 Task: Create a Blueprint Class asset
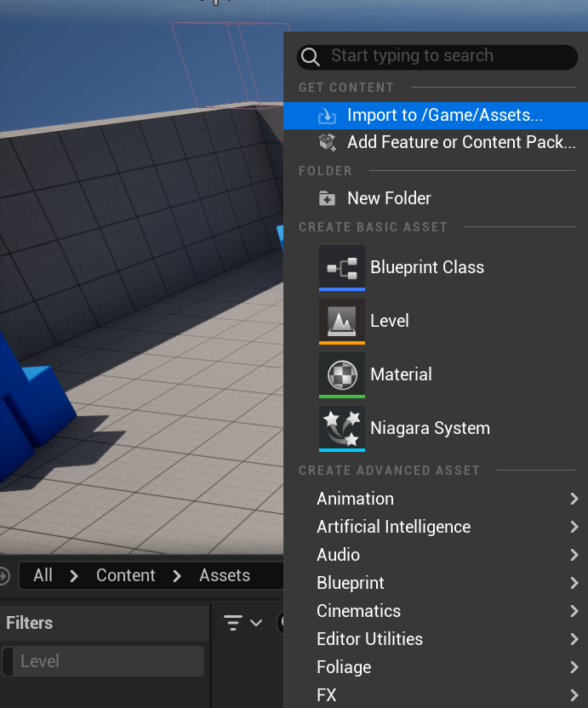pyautogui.click(x=436, y=268)
